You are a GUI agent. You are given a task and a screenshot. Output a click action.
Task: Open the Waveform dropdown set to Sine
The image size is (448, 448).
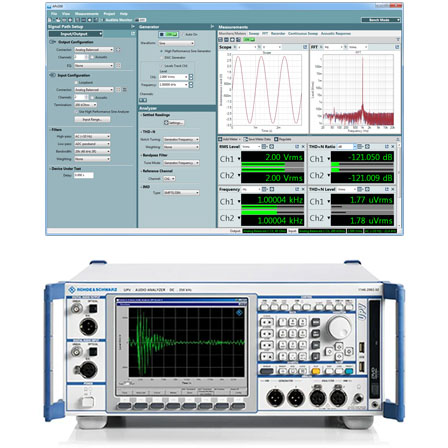click(x=176, y=43)
